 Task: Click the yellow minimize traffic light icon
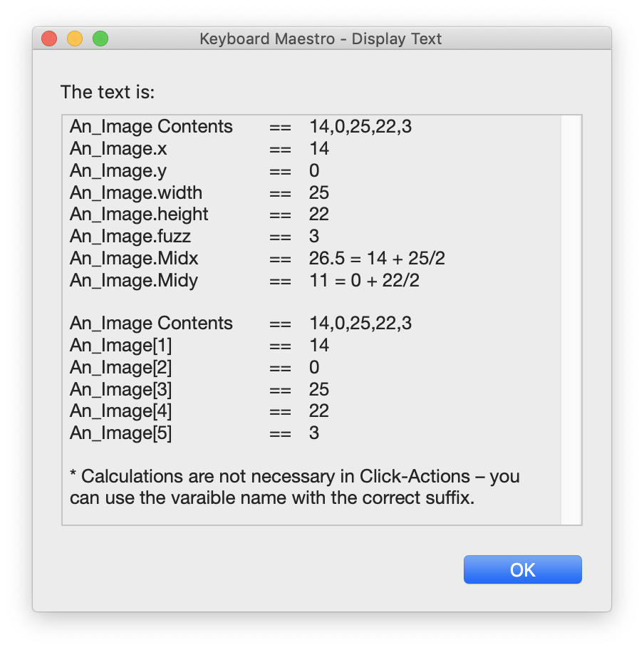point(74,38)
